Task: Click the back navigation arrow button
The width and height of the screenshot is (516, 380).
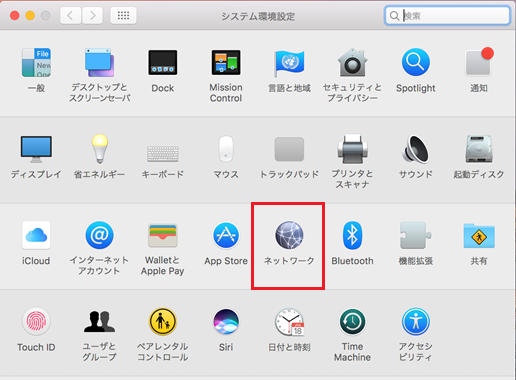Action: click(70, 15)
